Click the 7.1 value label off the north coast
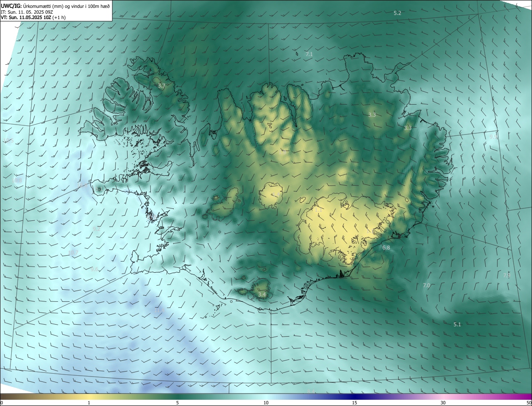The height and width of the screenshot is (406, 532). coord(309,54)
